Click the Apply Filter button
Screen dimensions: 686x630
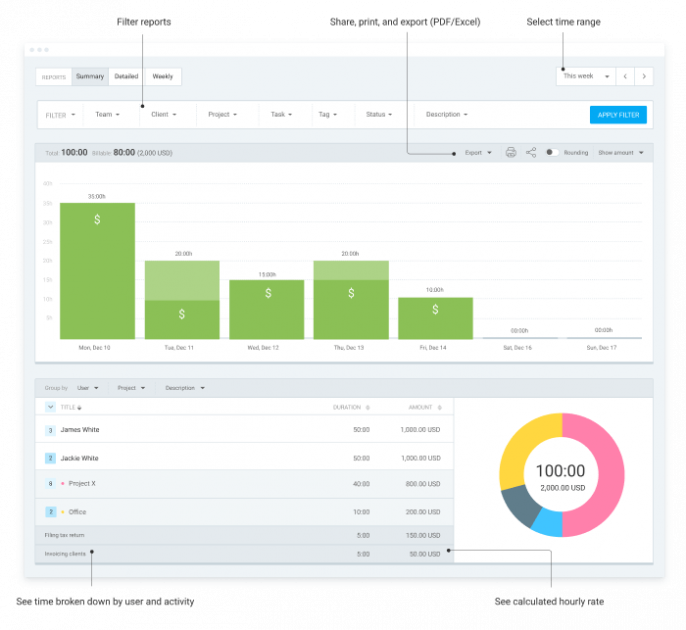click(x=618, y=115)
